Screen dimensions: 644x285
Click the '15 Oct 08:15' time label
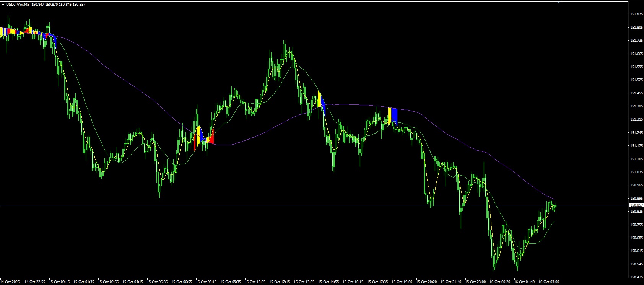pyautogui.click(x=206, y=282)
